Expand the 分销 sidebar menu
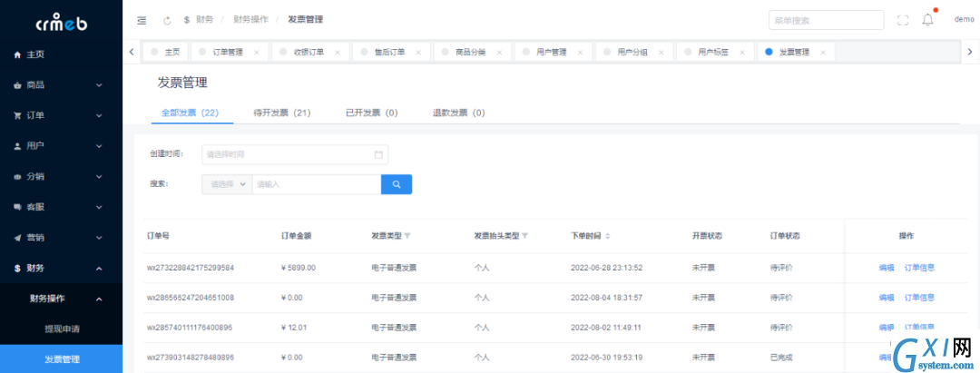This screenshot has height=373, width=980. (62, 176)
